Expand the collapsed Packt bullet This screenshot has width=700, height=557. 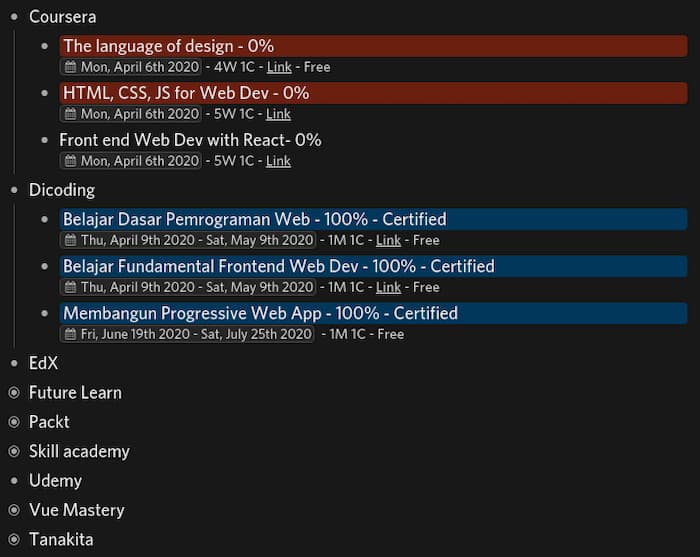pos(14,422)
